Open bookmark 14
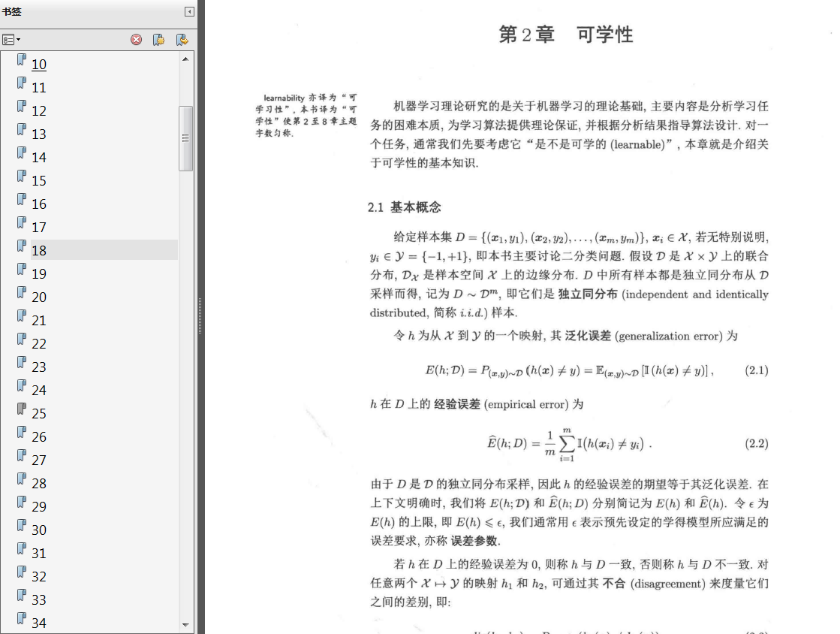 [x=38, y=158]
